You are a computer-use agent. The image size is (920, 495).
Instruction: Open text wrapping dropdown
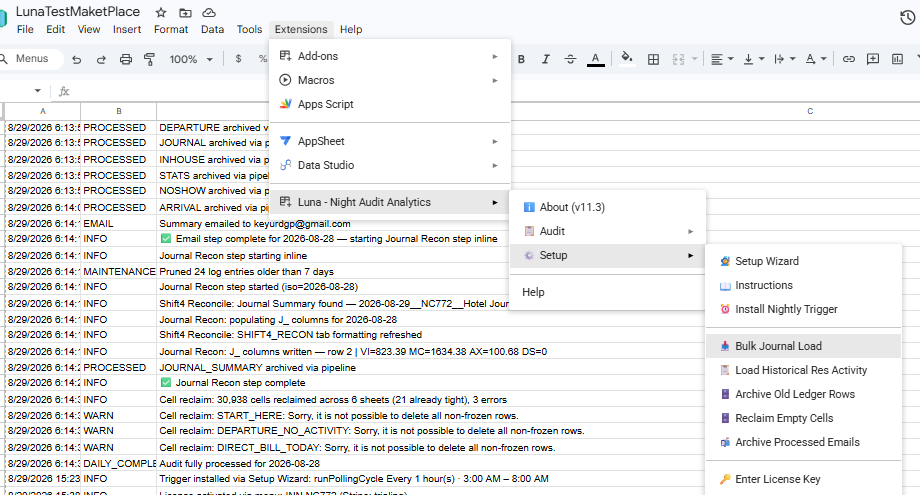pyautogui.click(x=785, y=59)
